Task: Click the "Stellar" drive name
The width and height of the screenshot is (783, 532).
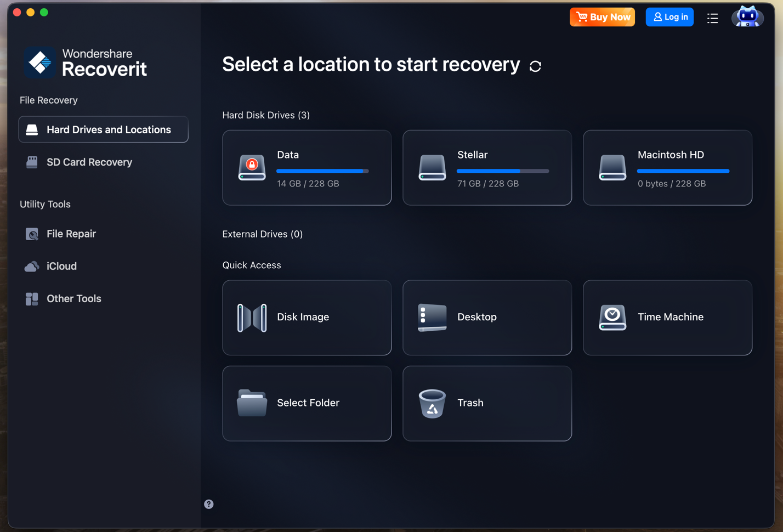Action: pos(473,155)
